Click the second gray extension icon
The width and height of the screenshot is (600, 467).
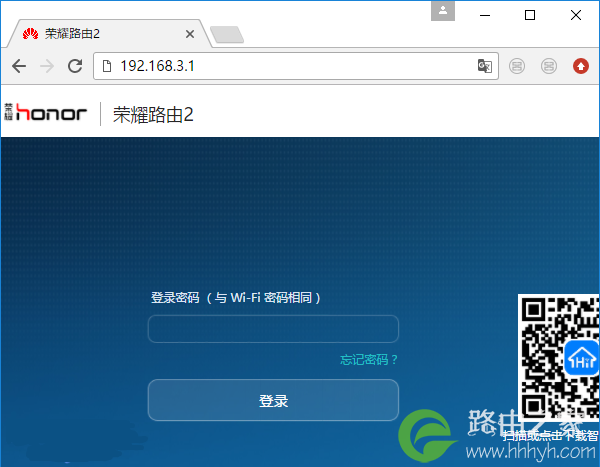pyautogui.click(x=549, y=66)
